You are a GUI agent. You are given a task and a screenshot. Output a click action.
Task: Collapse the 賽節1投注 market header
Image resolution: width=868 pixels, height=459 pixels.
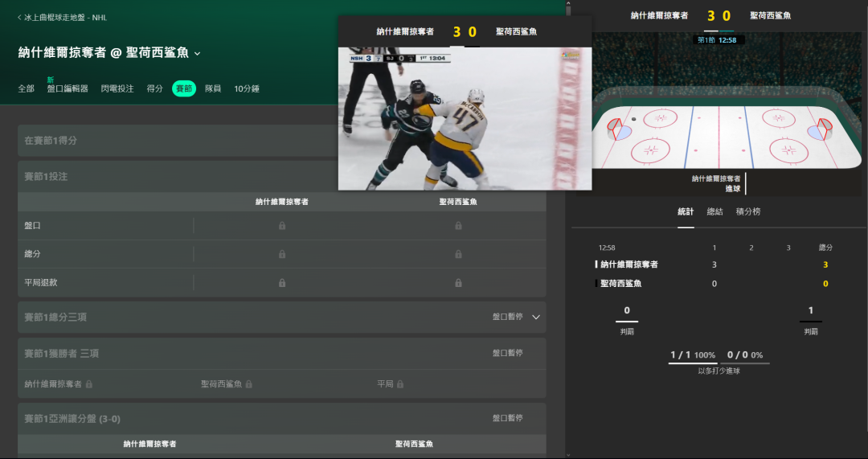click(178, 177)
